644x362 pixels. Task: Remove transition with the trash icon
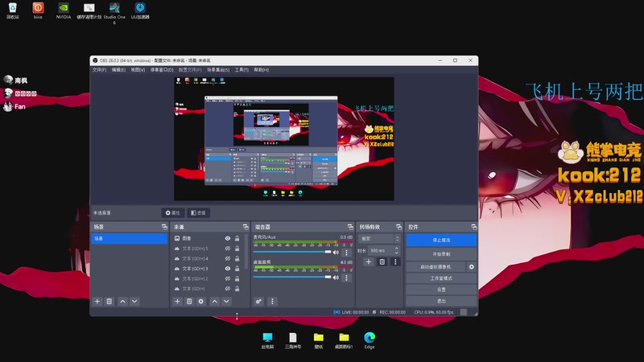point(382,261)
